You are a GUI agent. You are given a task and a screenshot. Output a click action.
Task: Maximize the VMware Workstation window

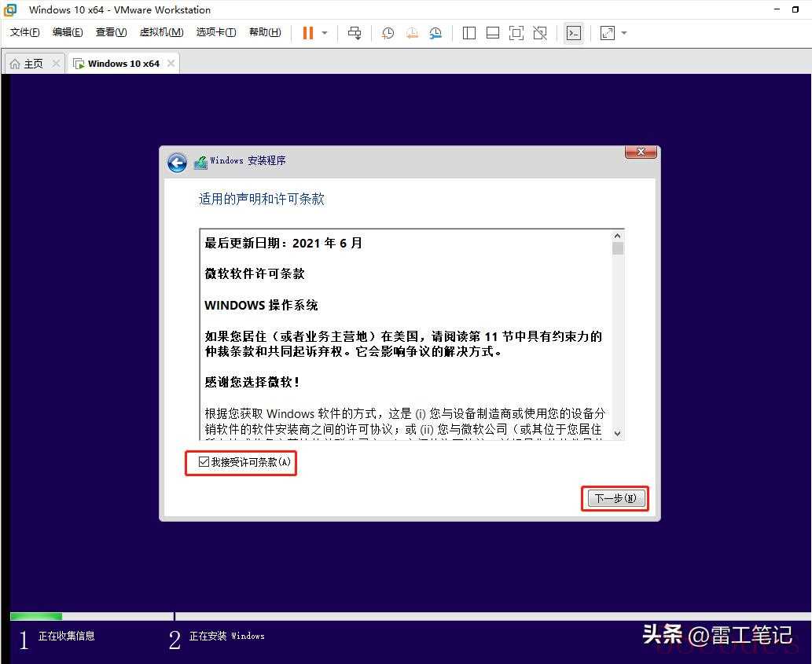click(795, 9)
